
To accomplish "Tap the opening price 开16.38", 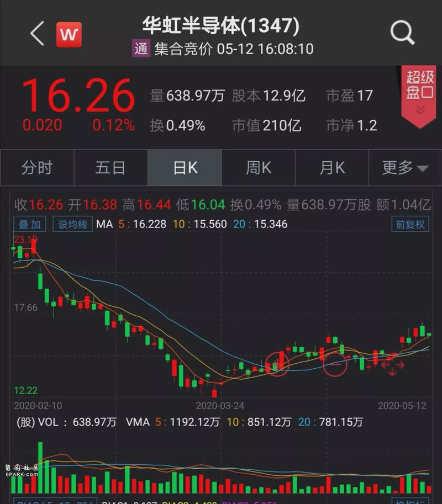I will [93, 205].
